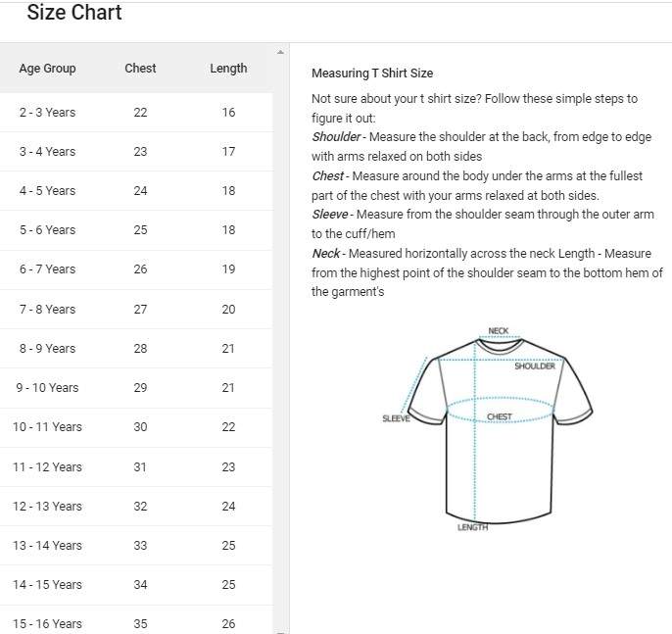Select the 7 - 8 Years row
This screenshot has height=634, width=672.
136,309
